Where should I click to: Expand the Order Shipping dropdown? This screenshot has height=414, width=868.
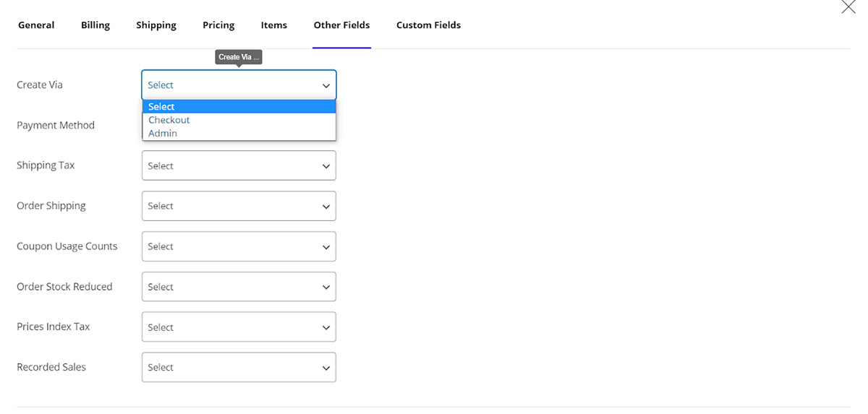(239, 206)
